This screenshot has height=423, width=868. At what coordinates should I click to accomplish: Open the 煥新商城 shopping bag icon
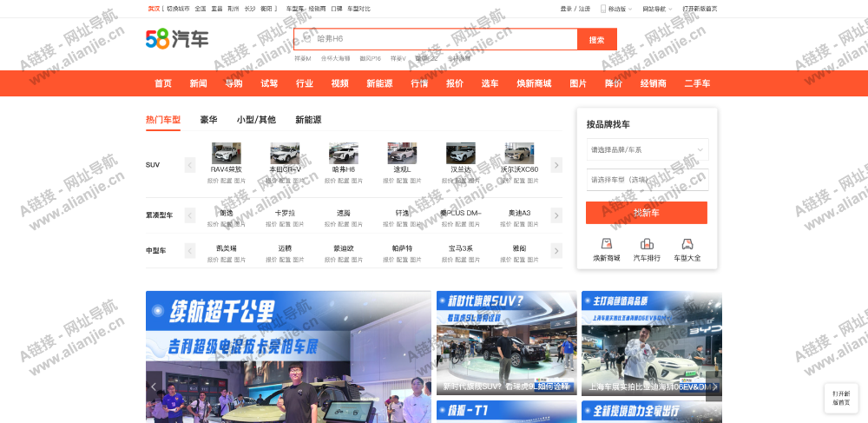pos(607,243)
